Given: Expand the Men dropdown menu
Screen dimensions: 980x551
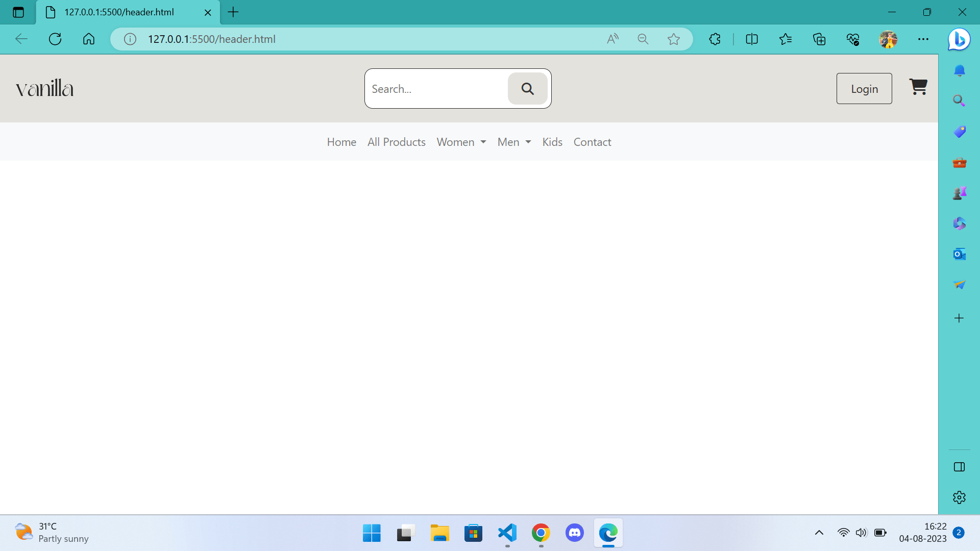Looking at the screenshot, I should tap(513, 142).
